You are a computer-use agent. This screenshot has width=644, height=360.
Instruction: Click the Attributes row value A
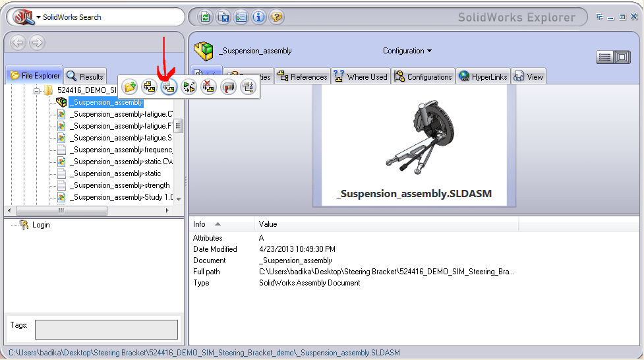coord(261,238)
